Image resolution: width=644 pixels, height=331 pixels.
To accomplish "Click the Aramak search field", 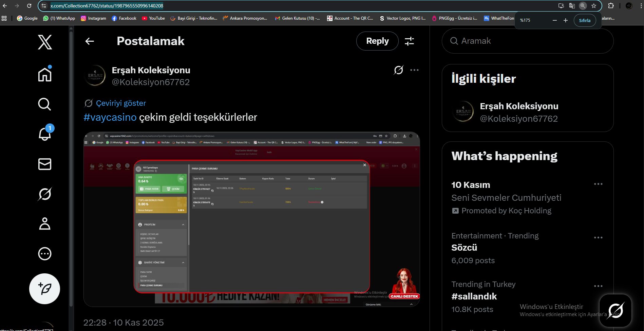I will pos(527,41).
